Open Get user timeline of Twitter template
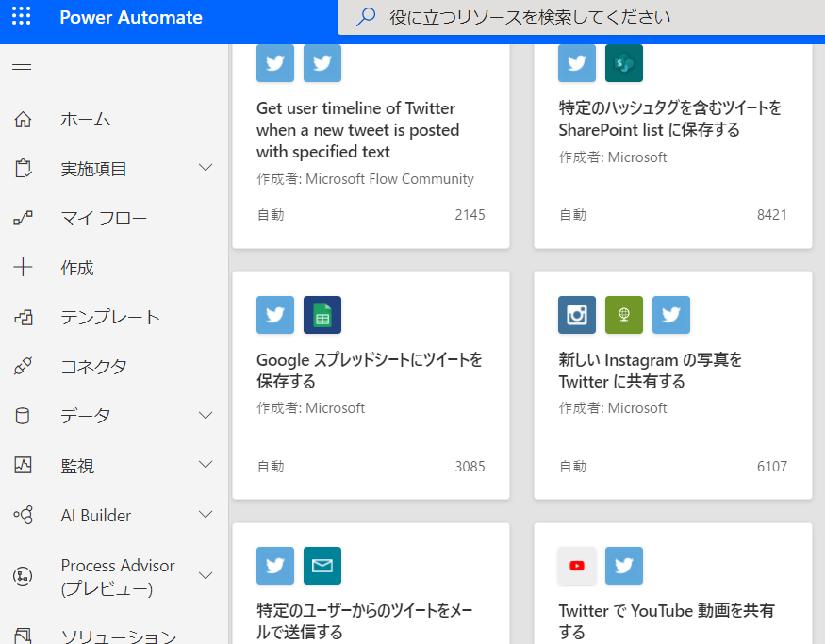Image resolution: width=825 pixels, height=644 pixels. pos(357,130)
